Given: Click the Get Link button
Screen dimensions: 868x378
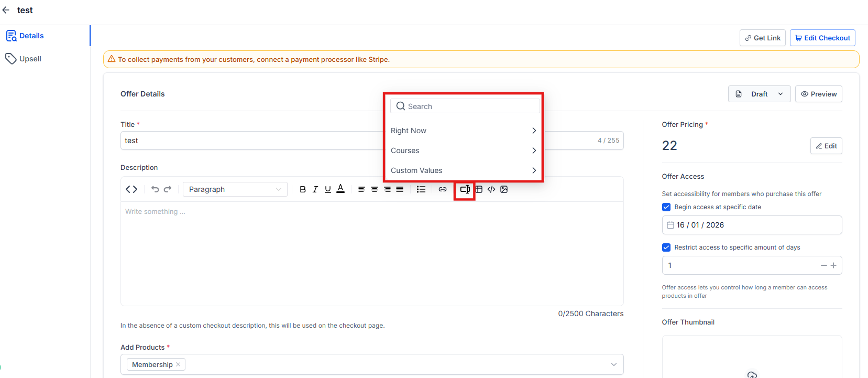Looking at the screenshot, I should point(762,38).
